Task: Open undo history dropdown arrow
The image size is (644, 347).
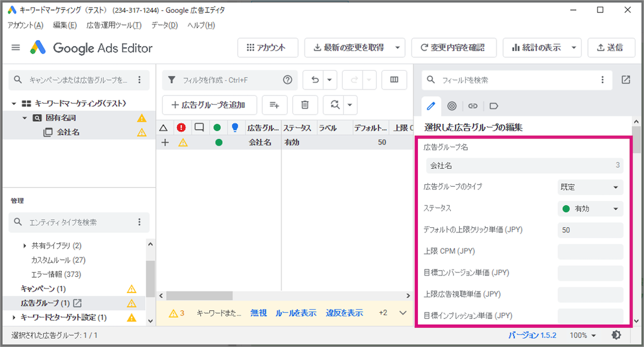Action: pos(329,80)
